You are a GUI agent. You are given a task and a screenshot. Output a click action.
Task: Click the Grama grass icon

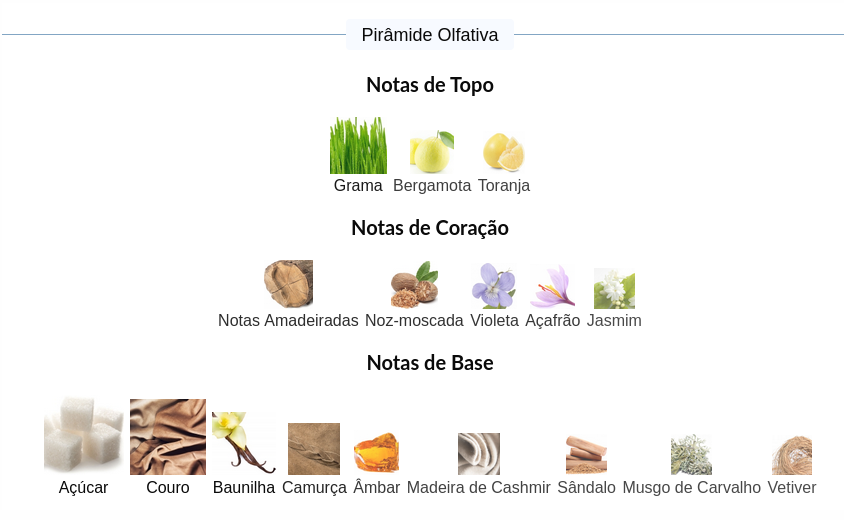[358, 146]
